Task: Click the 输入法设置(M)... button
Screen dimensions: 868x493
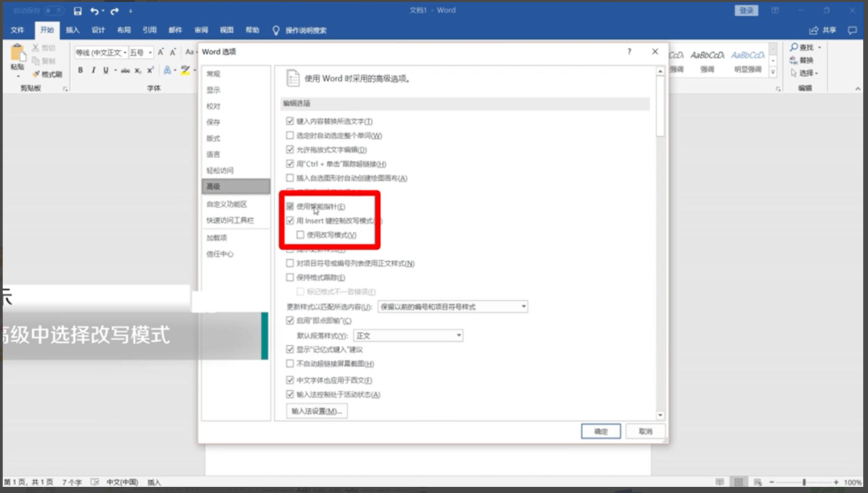Action: [x=317, y=411]
